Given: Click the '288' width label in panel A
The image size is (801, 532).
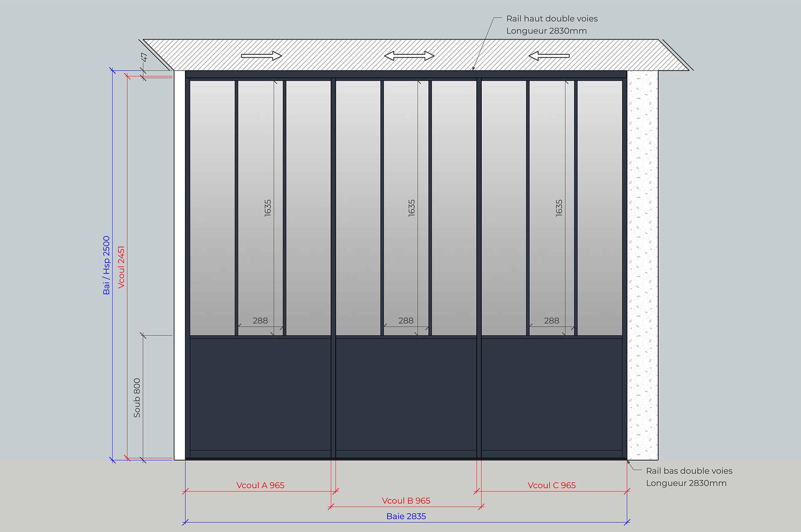Looking at the screenshot, I should pos(260,320).
